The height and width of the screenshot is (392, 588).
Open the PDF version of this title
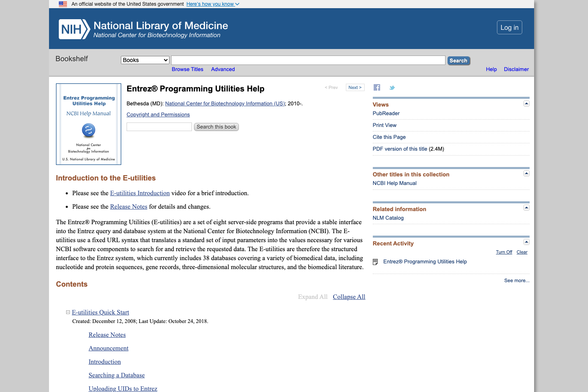pos(400,149)
